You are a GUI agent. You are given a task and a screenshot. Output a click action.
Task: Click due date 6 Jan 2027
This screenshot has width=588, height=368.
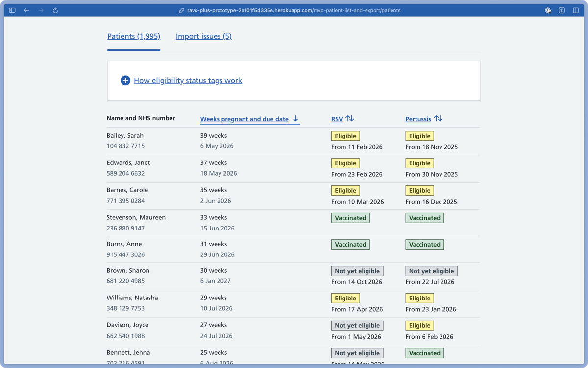216,281
